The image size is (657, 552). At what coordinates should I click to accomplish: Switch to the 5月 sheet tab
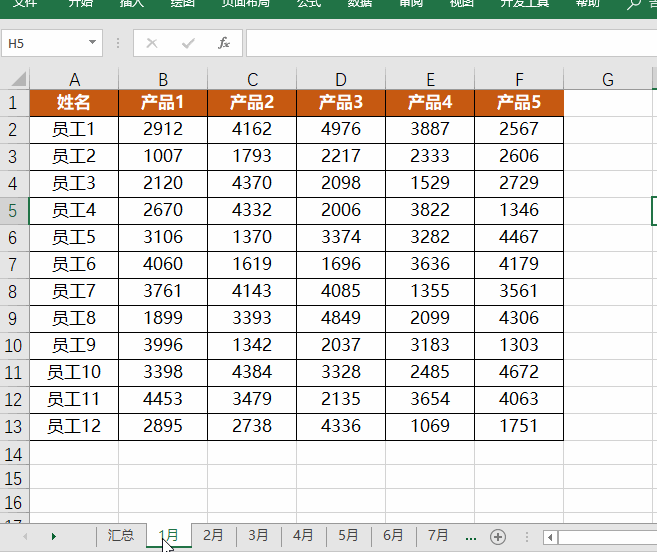pos(348,536)
